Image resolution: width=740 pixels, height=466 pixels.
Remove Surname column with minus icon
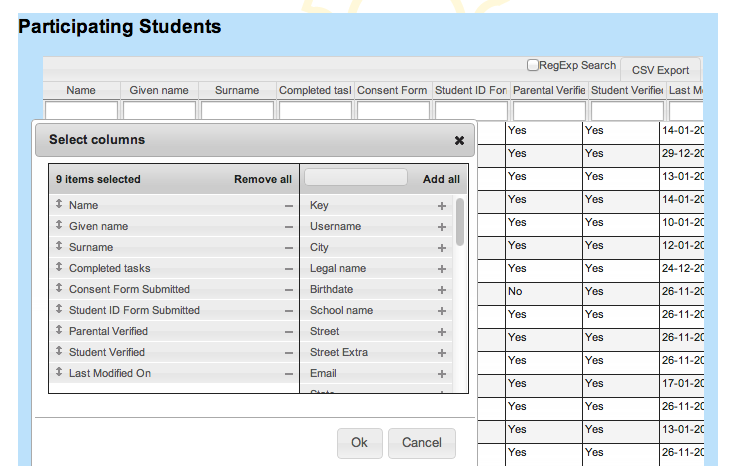point(289,247)
